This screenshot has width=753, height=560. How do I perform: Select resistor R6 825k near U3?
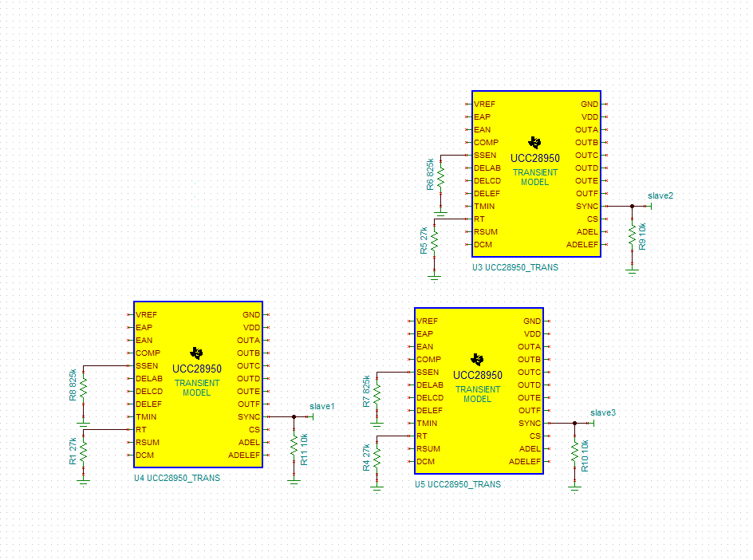coord(440,177)
